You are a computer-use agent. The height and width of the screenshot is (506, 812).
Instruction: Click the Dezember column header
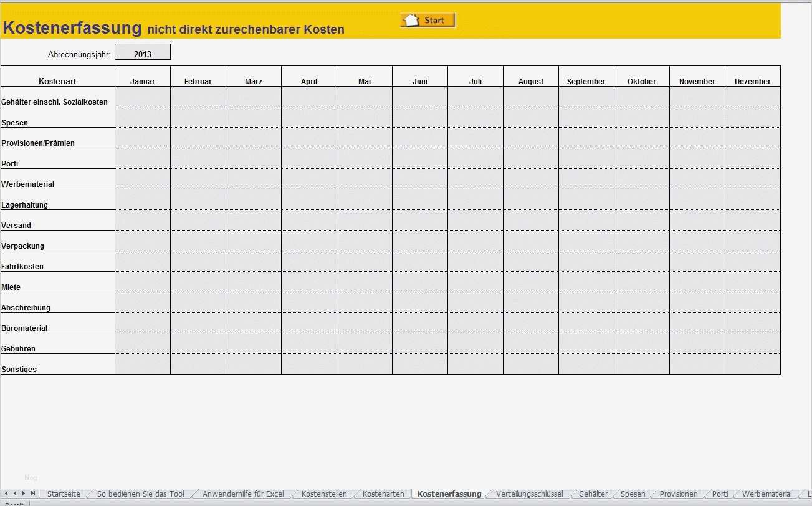tap(752, 81)
